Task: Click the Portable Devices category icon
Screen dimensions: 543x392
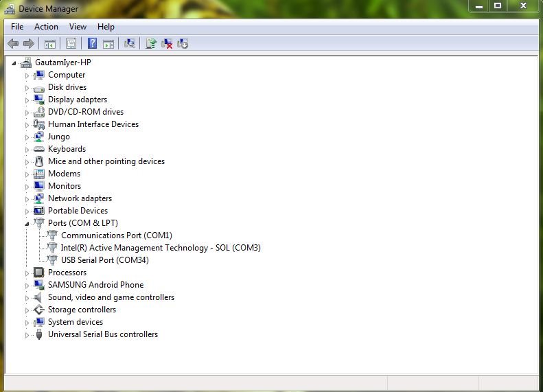Action: [x=38, y=211]
